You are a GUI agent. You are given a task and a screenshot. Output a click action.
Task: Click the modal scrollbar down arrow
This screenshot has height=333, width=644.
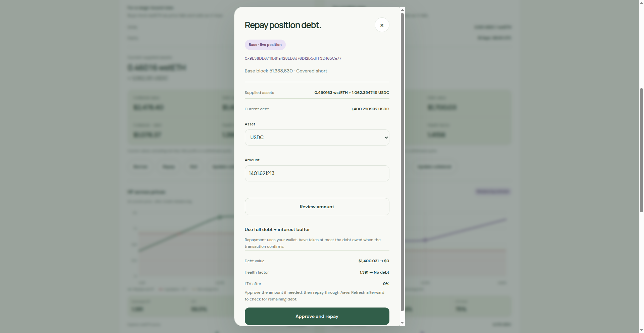point(402,323)
